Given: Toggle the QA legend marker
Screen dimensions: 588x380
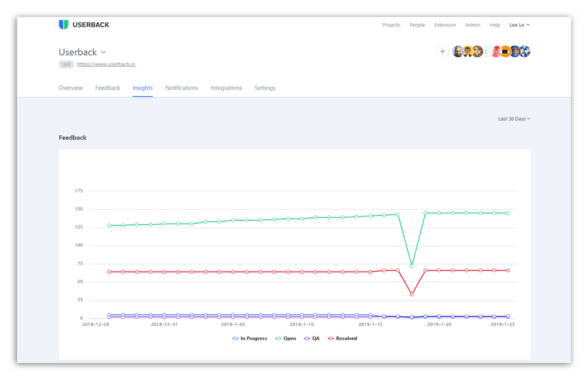Looking at the screenshot, I should point(311,338).
